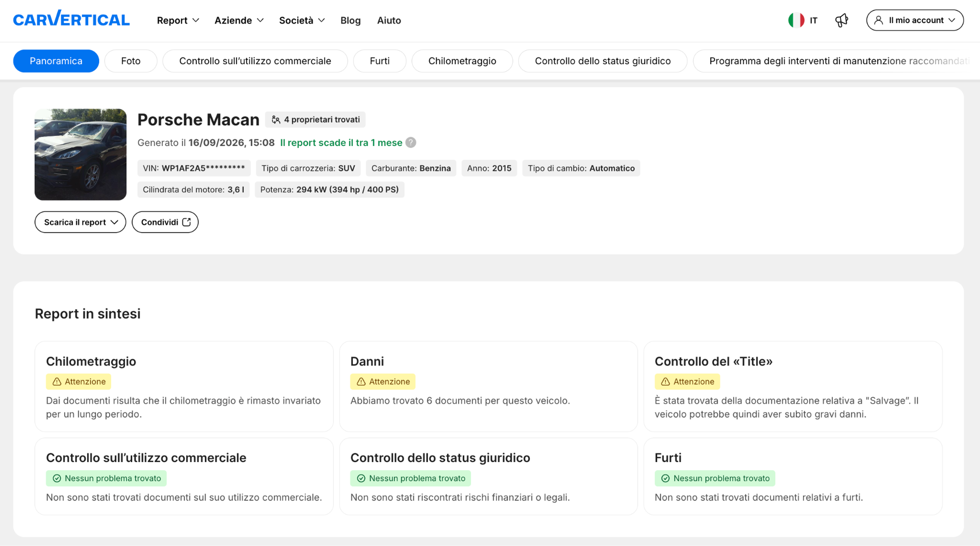This screenshot has height=546, width=980.
Task: Switch to Controllo sull'utilizzo commerciale tab
Action: 255,61
